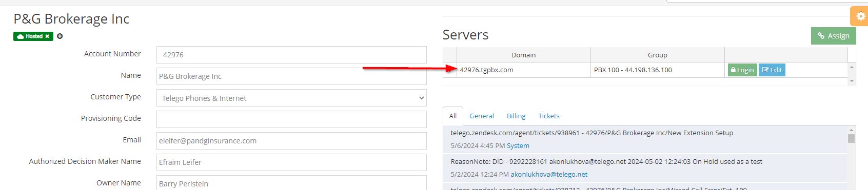
Task: Edit the 42976.tgpbx.com server entry
Action: point(772,70)
